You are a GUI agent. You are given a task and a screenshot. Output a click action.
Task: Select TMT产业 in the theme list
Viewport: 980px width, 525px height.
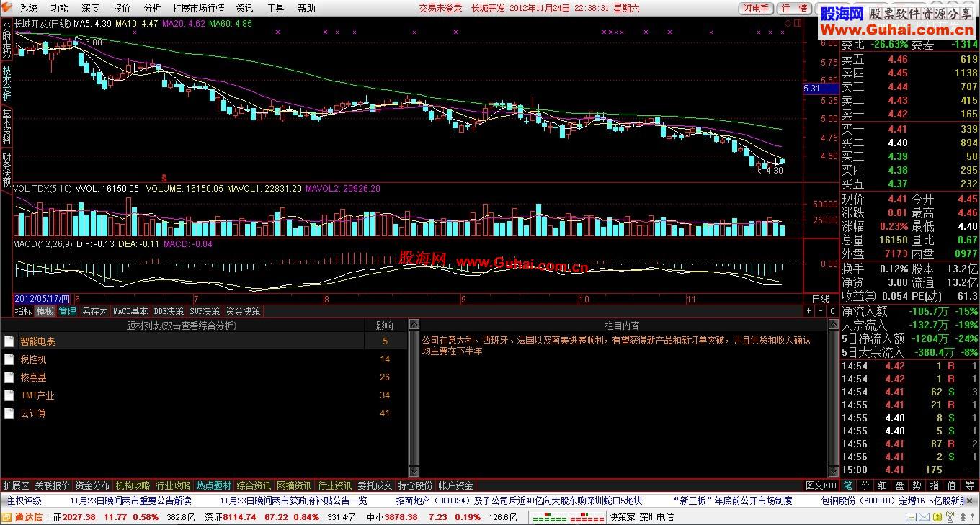coord(37,395)
